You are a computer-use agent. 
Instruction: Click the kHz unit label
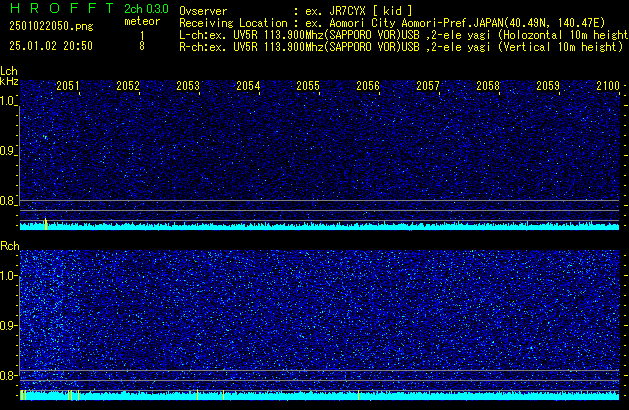9,81
